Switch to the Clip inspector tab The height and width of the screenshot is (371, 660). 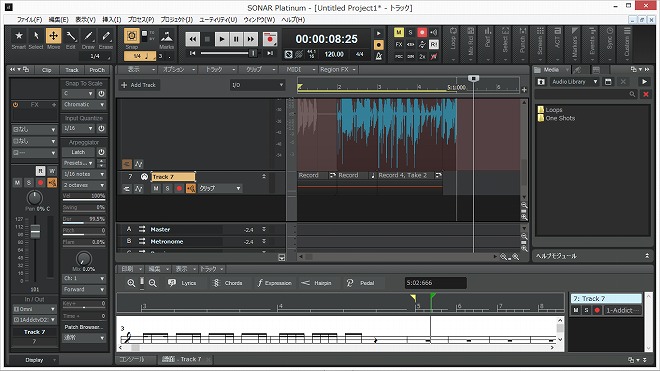46,70
